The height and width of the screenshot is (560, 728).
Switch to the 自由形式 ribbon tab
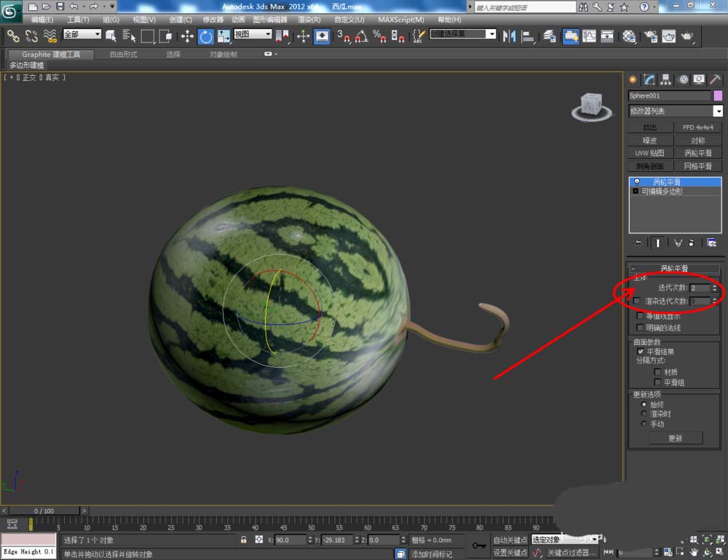(123, 55)
